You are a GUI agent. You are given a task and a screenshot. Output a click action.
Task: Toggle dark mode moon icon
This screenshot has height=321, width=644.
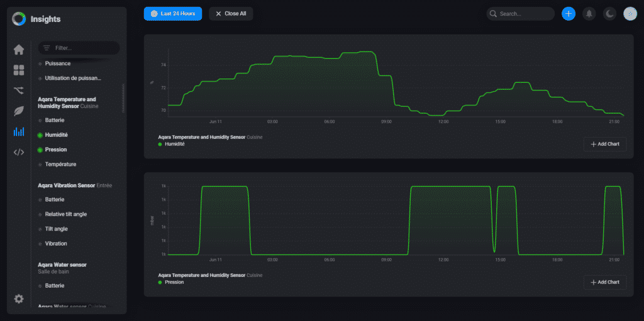pyautogui.click(x=609, y=14)
